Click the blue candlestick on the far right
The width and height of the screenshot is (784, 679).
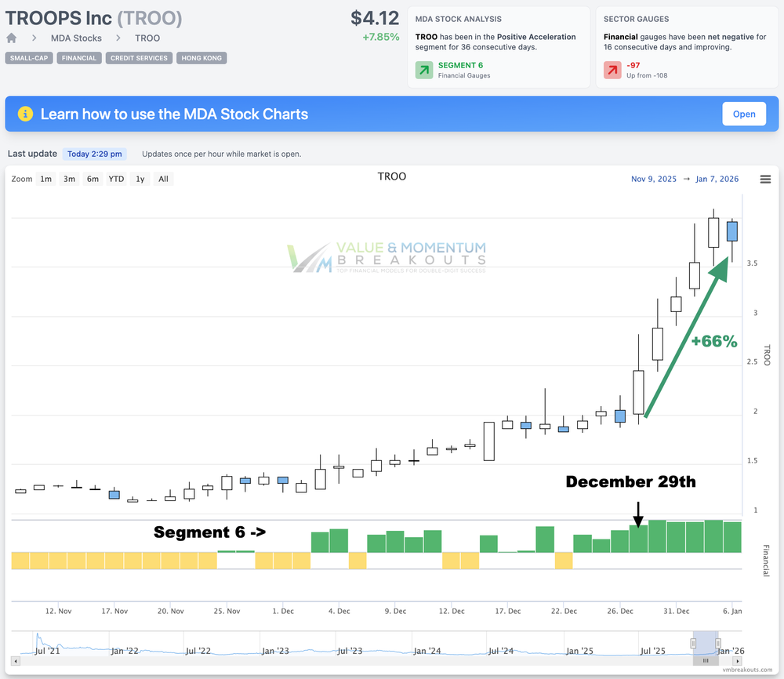[732, 231]
